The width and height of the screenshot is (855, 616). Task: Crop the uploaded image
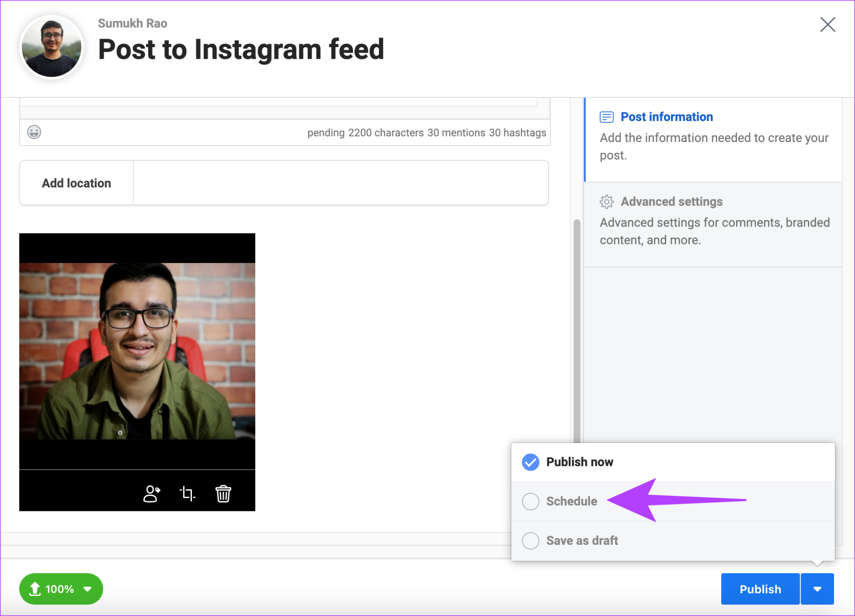(187, 494)
